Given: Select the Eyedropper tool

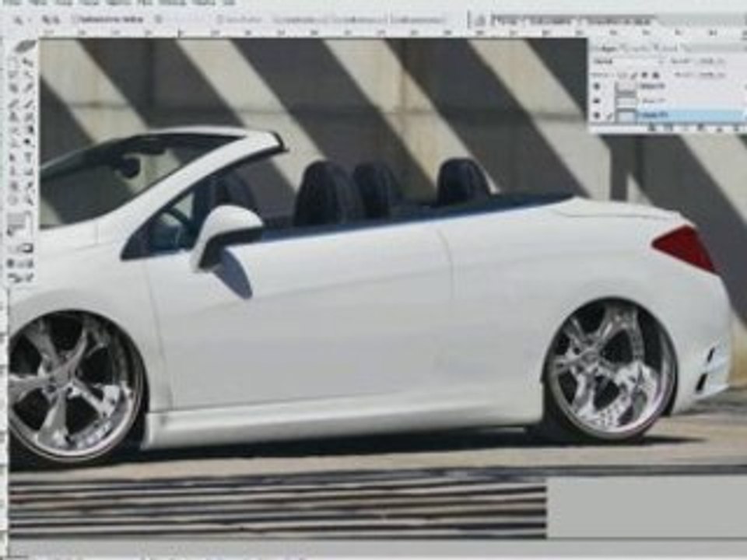Looking at the screenshot, I should coord(28,184).
